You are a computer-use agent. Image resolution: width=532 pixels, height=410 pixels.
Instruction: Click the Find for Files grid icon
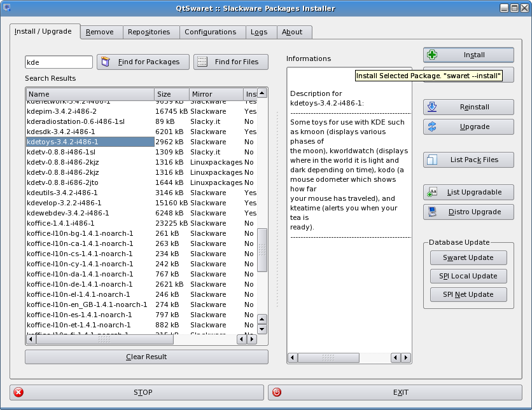tap(202, 62)
